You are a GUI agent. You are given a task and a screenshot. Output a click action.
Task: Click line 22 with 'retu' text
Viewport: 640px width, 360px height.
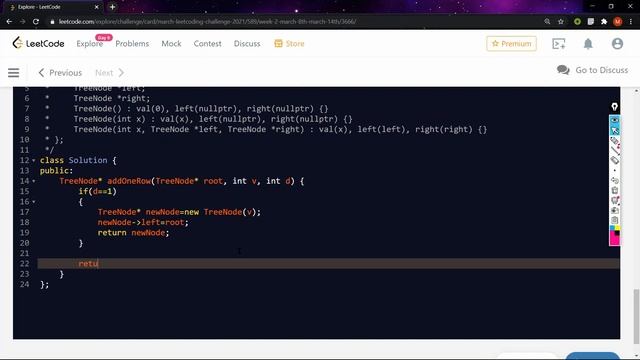pos(329,264)
